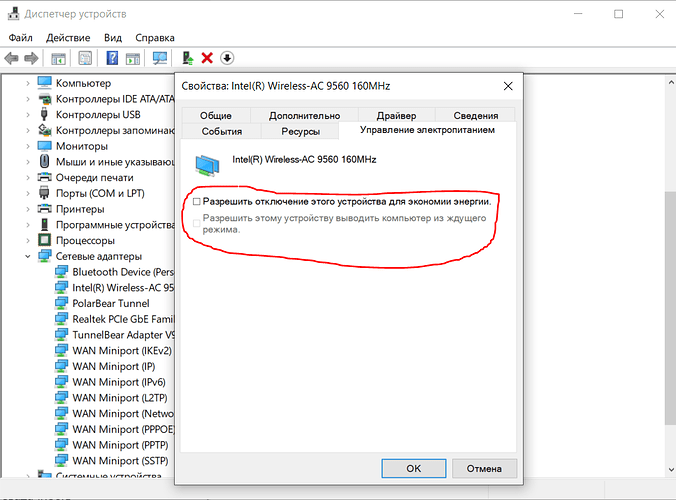Screen dimensions: 676x500
Task: Open the Справка menu
Action: (x=155, y=38)
